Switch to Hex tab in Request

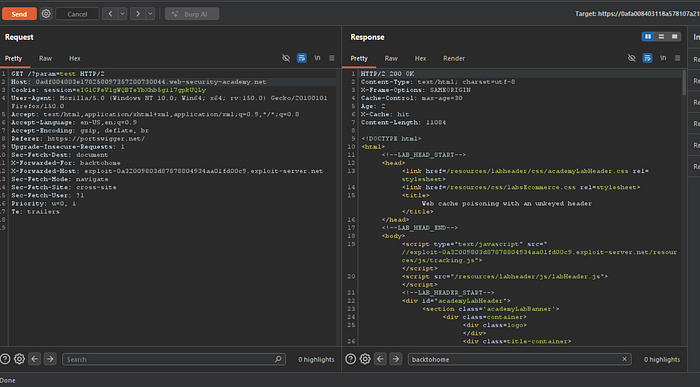pos(75,58)
